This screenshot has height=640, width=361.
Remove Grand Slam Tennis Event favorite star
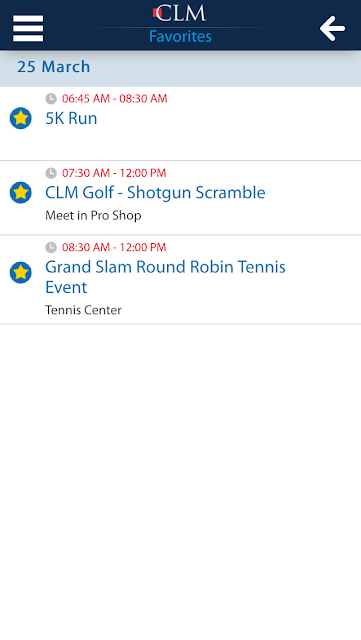[20, 272]
